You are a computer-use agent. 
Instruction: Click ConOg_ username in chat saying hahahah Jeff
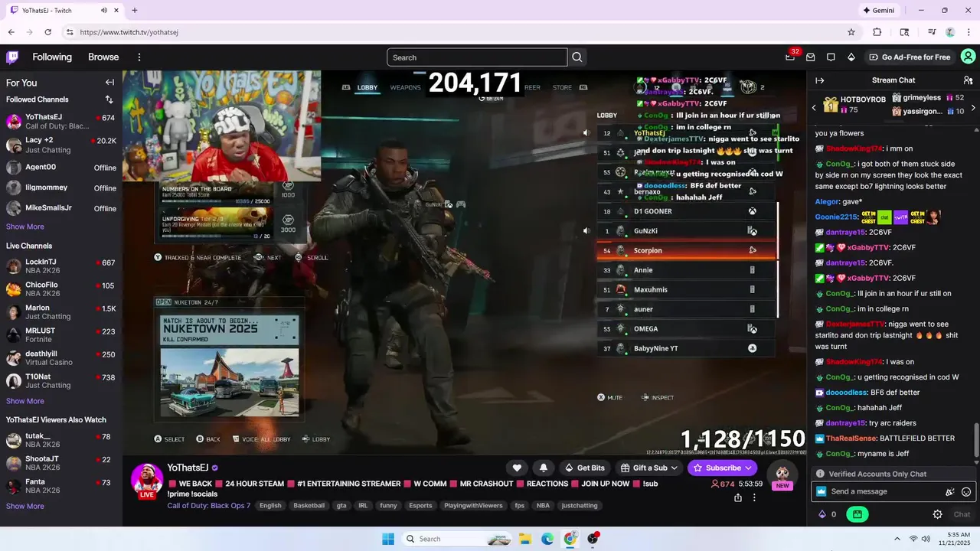(x=838, y=408)
